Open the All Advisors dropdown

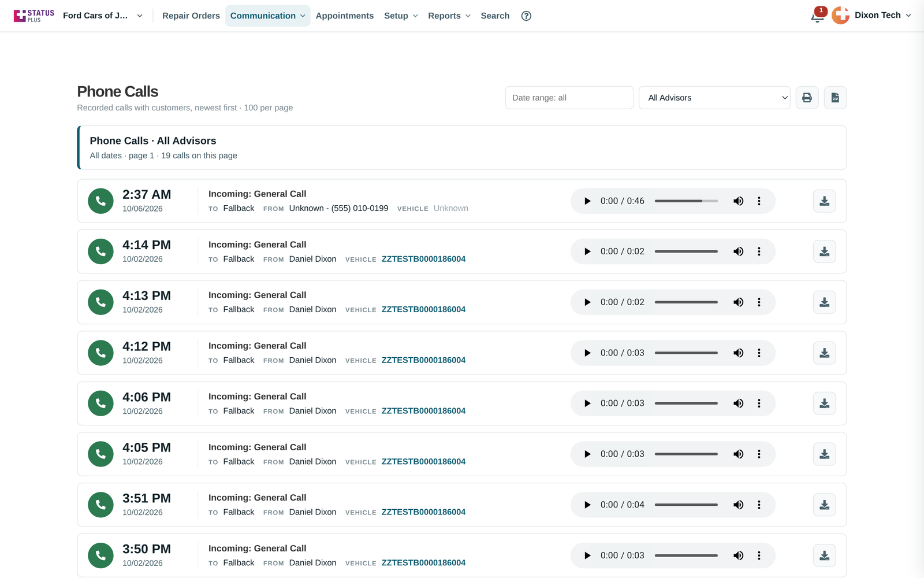(x=714, y=98)
